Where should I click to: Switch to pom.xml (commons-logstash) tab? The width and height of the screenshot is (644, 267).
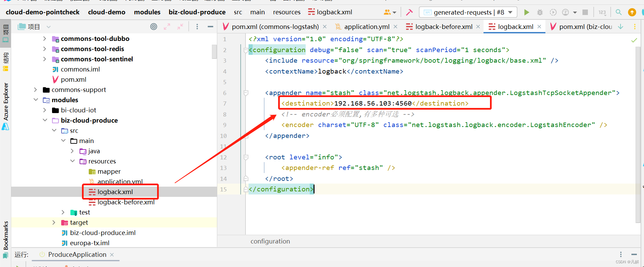coord(275,27)
